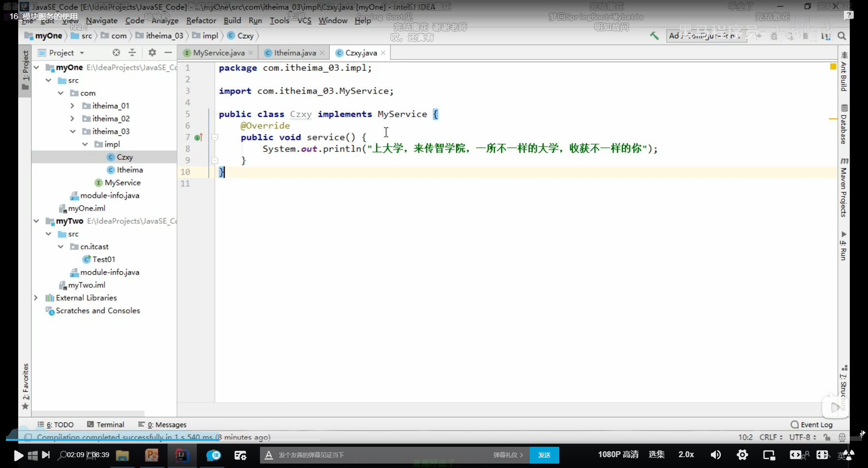Open the Help menu
The image size is (868, 468).
tap(362, 21)
